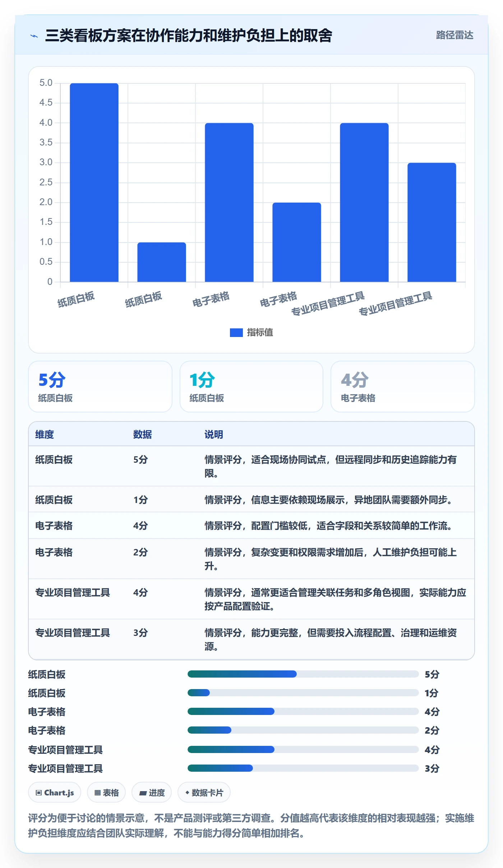Click the description mentioning 人工维护负担可能上升
503x868 pixels.
(x=331, y=559)
